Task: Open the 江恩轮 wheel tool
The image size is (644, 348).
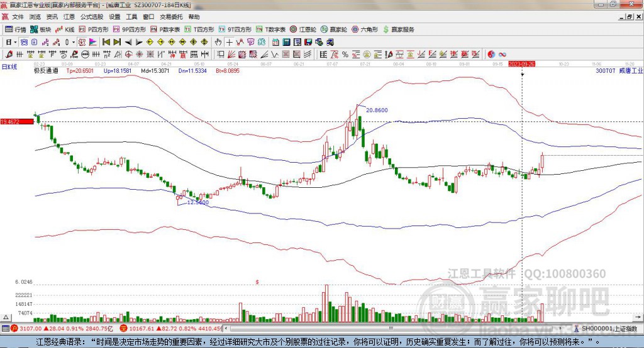Action: point(303,30)
